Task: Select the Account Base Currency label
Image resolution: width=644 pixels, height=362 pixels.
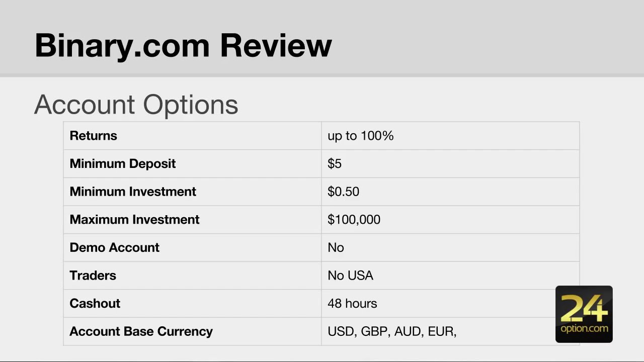Action: [141, 331]
